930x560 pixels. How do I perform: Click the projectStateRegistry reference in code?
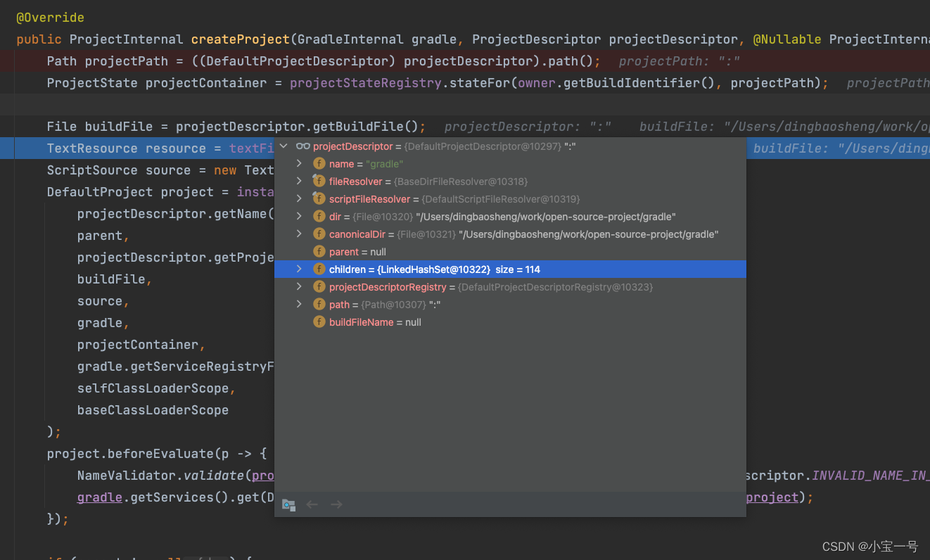[365, 83]
